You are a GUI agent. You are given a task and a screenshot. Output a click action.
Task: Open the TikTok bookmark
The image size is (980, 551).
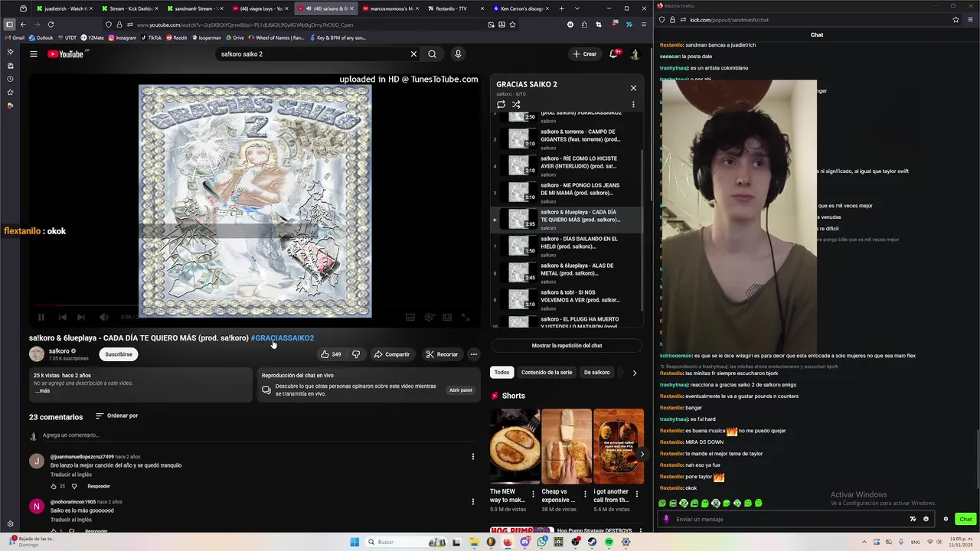[x=151, y=37]
